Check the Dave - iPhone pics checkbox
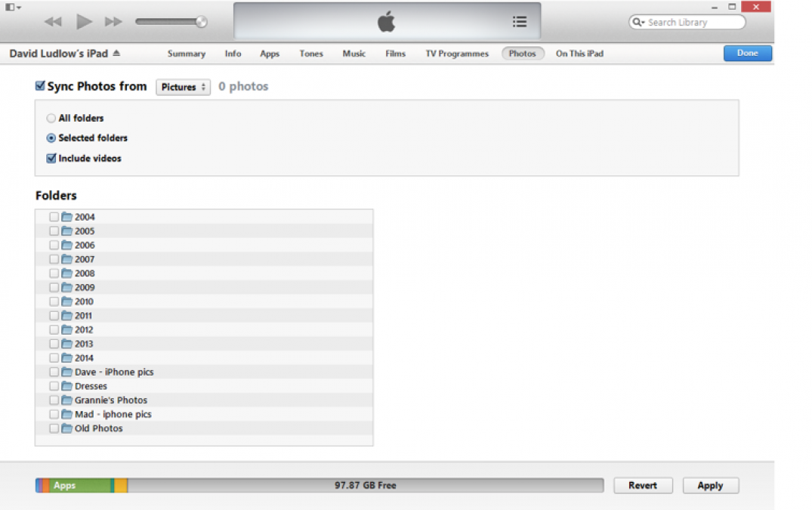This screenshot has width=812, height=510. 54,372
